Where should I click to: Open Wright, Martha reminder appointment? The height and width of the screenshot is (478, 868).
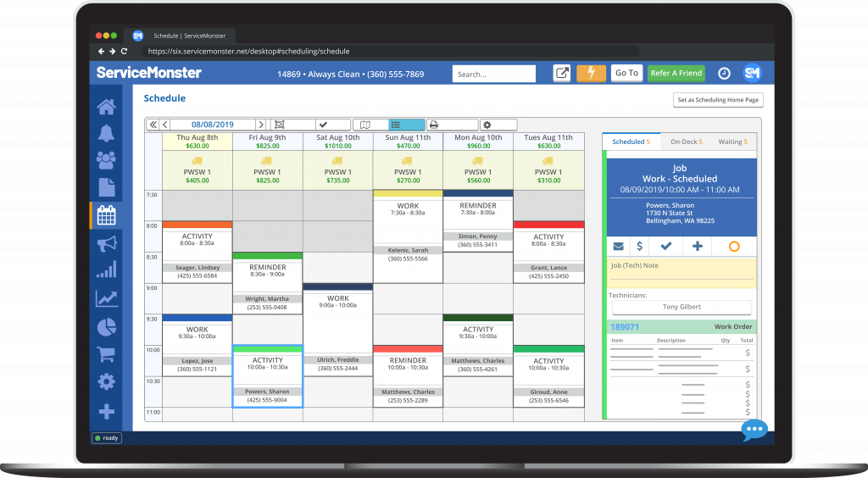pyautogui.click(x=267, y=283)
